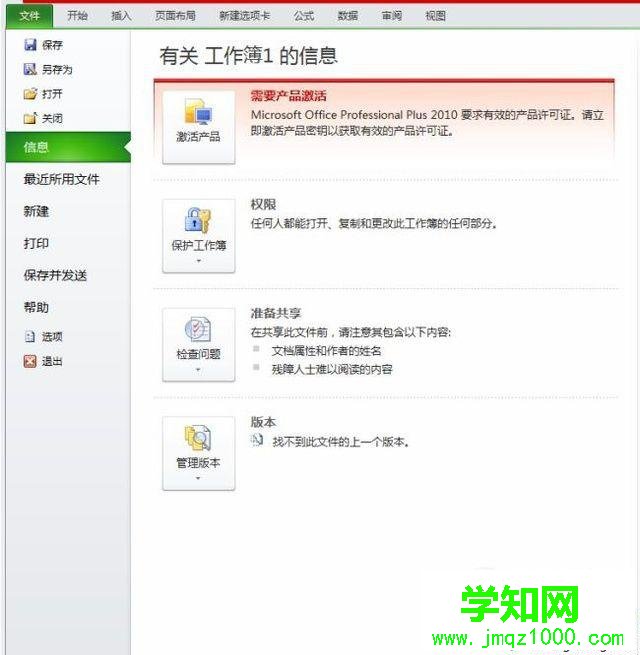This screenshot has height=655, width=640.
Task: Switch to the 数据 (Data) tab
Action: (348, 16)
